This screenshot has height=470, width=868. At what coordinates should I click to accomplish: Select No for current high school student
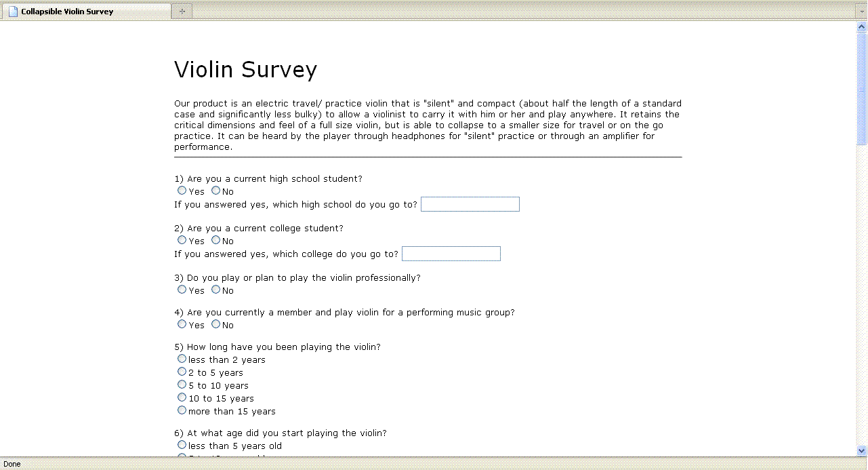215,190
